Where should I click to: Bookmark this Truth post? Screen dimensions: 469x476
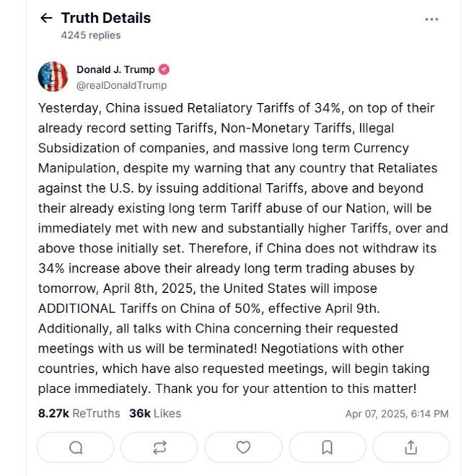[327, 448]
